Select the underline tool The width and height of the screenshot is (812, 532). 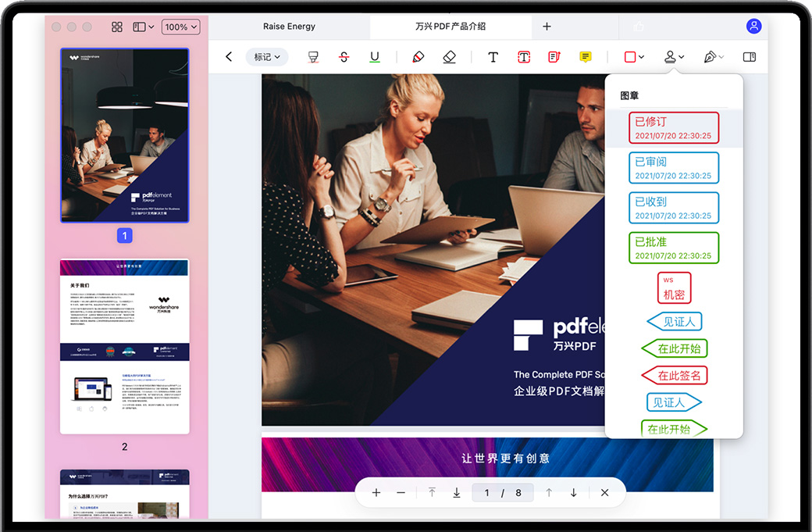375,57
